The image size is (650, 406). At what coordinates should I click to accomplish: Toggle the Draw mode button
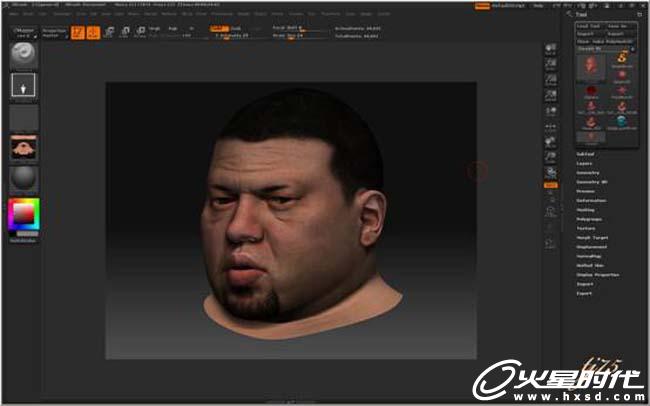pyautogui.click(x=93, y=32)
